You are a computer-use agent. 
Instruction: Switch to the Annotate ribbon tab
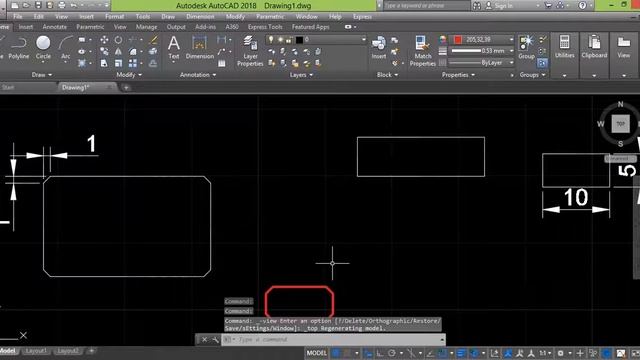(55, 27)
